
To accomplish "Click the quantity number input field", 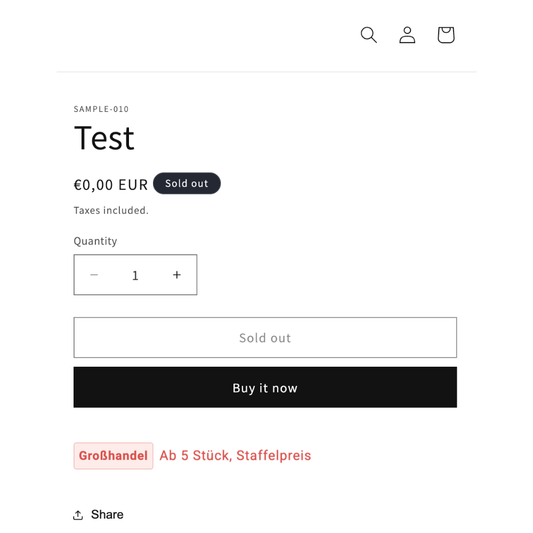I will pyautogui.click(x=135, y=275).
